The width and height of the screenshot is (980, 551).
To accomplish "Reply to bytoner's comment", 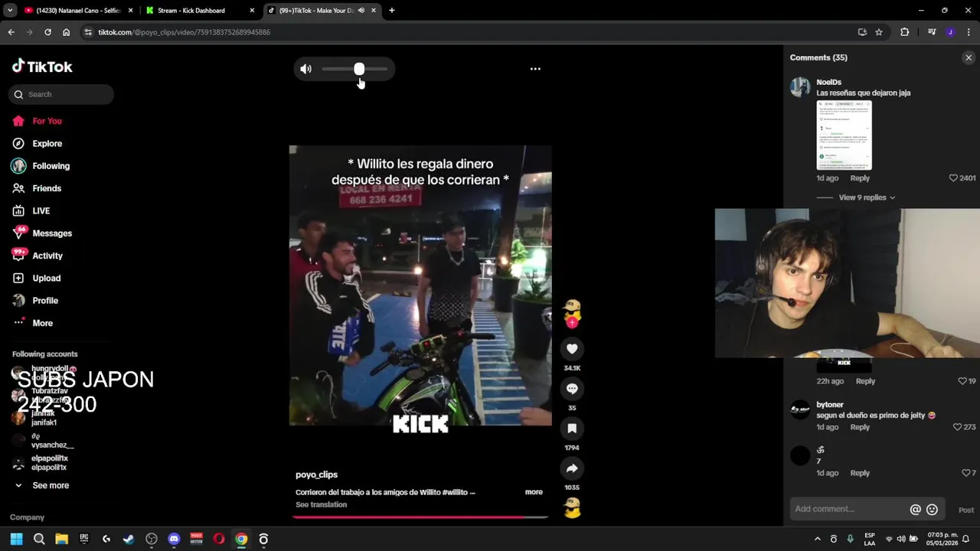I will tap(860, 427).
